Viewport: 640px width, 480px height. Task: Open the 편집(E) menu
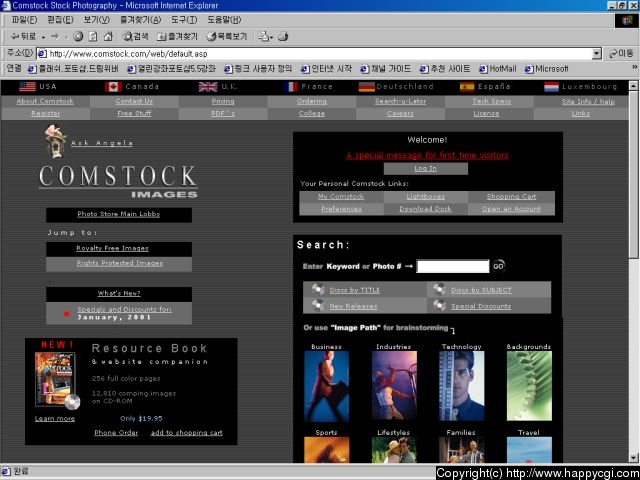click(x=60, y=20)
